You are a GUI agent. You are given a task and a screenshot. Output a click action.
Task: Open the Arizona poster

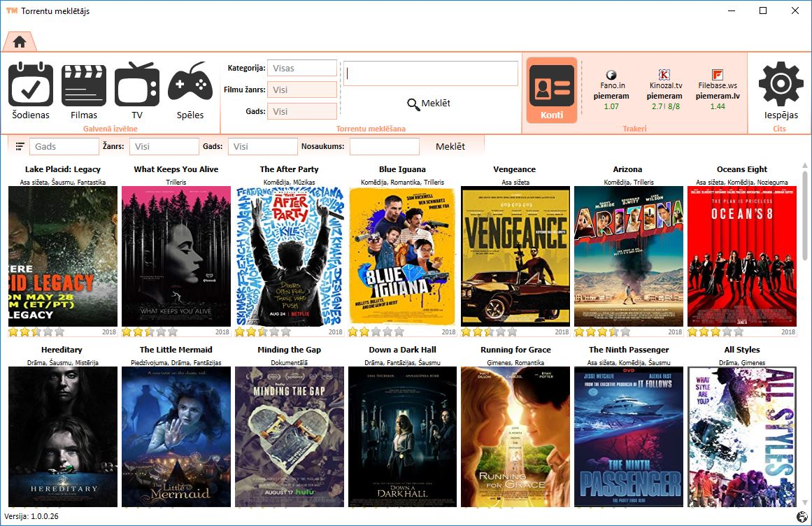[629, 256]
